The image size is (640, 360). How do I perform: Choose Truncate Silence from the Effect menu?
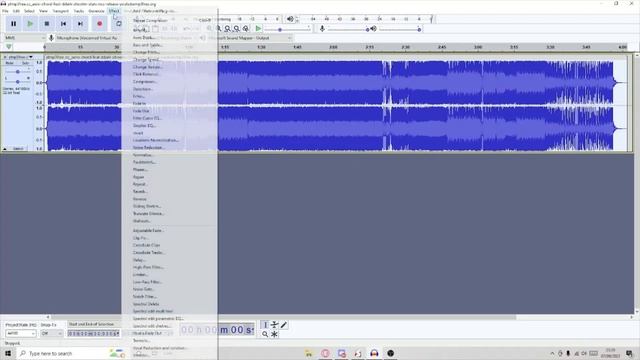pyautogui.click(x=169, y=213)
